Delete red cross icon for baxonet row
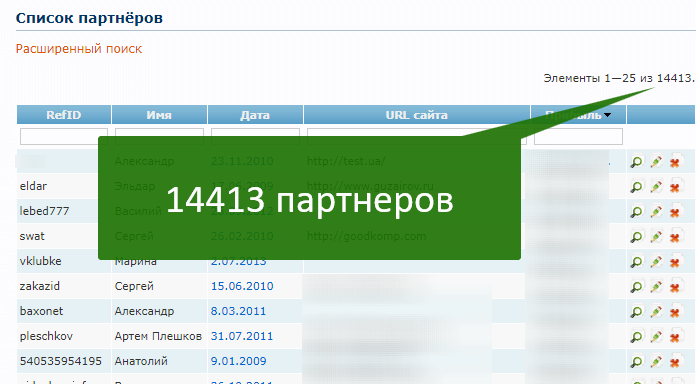 [x=675, y=312]
